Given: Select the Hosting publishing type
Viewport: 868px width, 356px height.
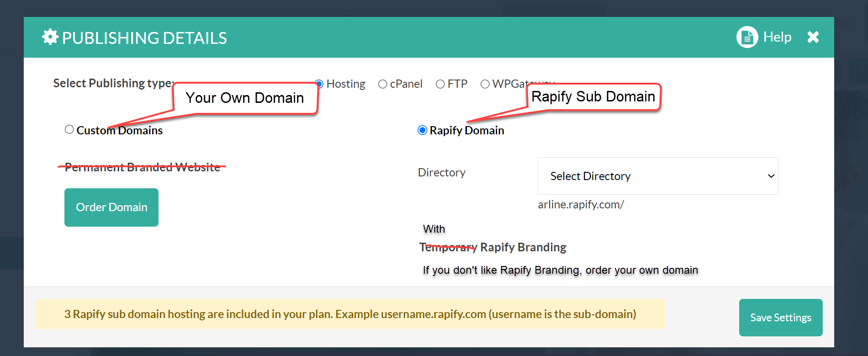Looking at the screenshot, I should 320,84.
